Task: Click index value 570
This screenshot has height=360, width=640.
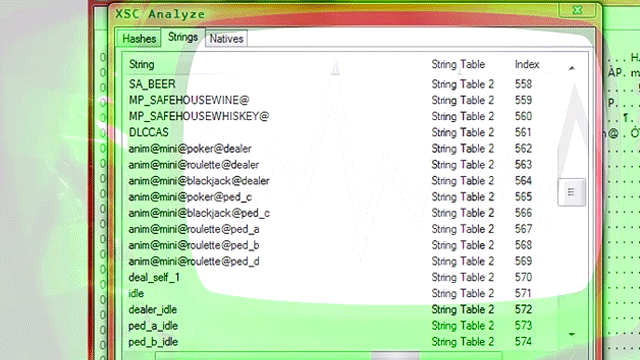Action: click(x=523, y=278)
